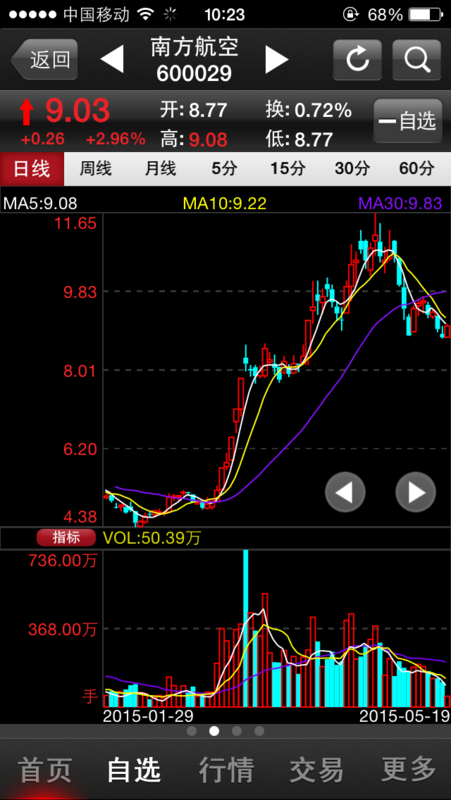Tap the 返回 back button
Image resolution: width=451 pixels, height=800 pixels.
coord(44,59)
